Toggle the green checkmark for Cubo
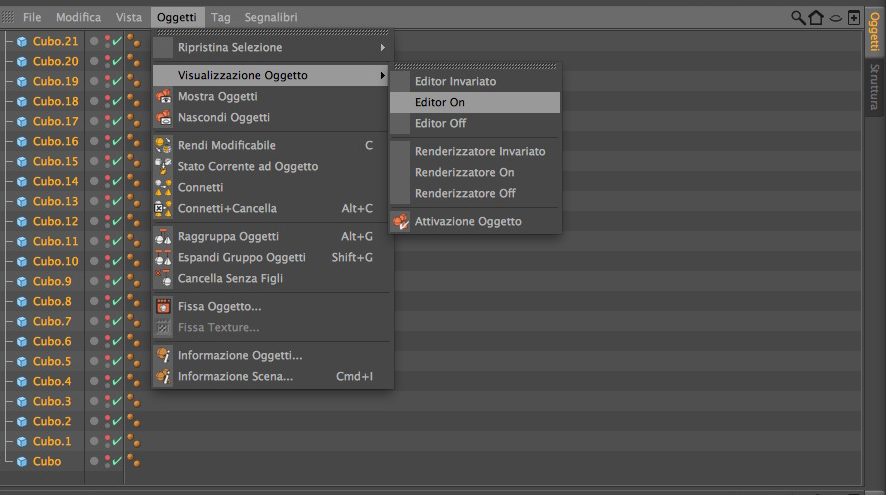Viewport: 886px width, 495px height. click(x=117, y=461)
